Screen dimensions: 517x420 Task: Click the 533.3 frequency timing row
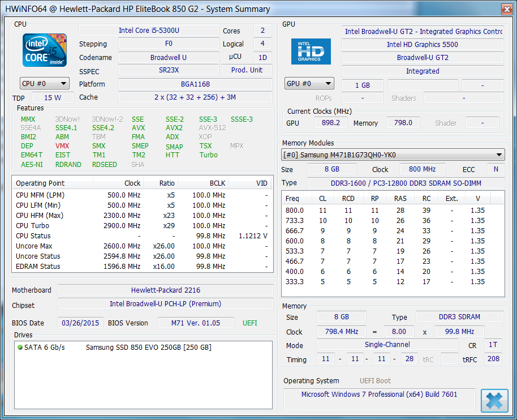(x=393, y=251)
